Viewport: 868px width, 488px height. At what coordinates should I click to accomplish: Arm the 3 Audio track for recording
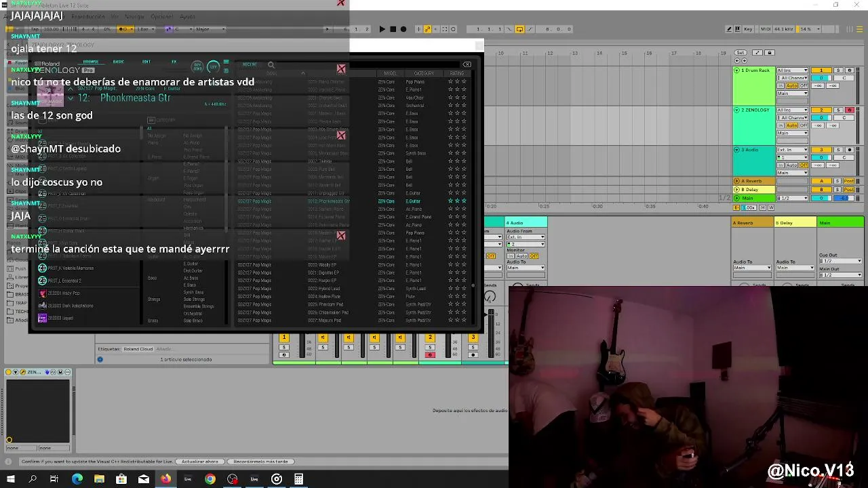pos(850,150)
